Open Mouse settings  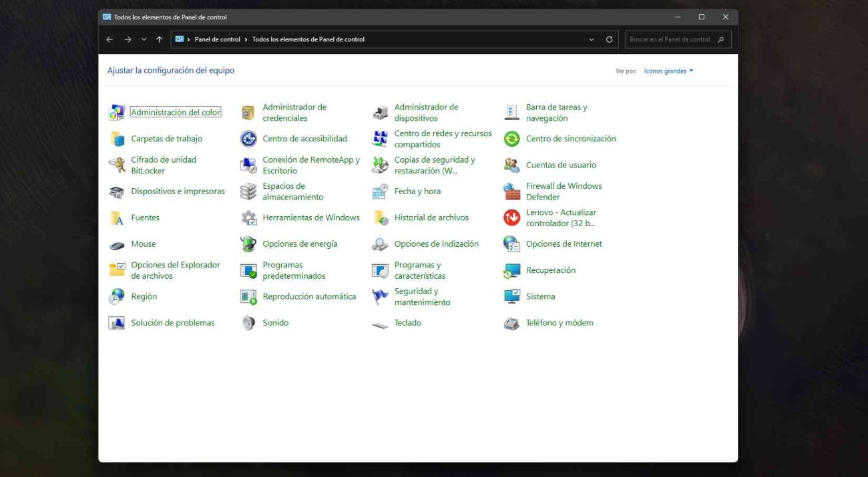pyautogui.click(x=143, y=244)
